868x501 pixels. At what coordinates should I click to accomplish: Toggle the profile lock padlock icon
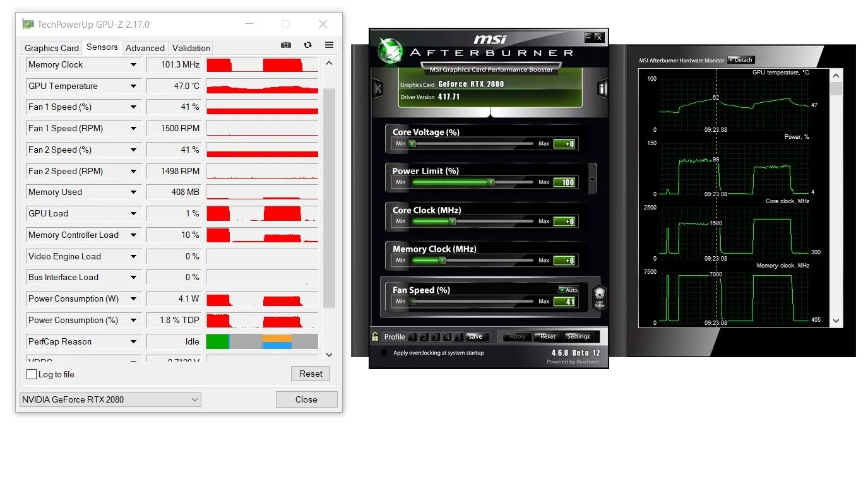(376, 336)
